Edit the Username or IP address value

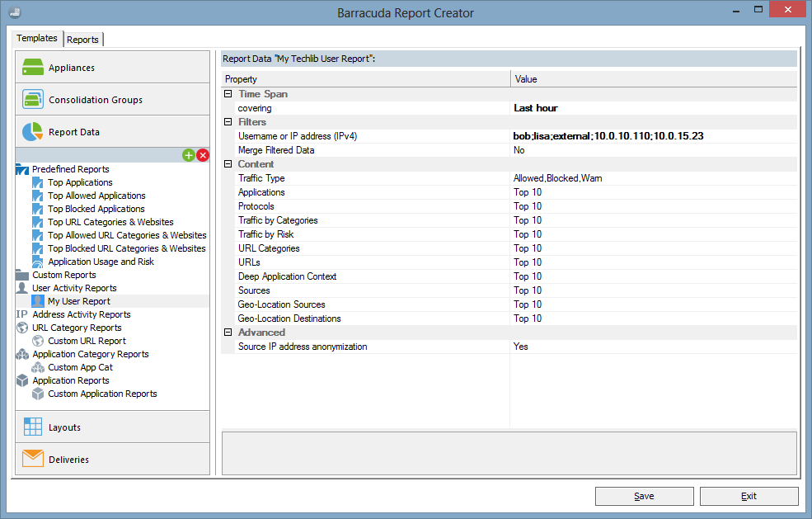pos(654,136)
